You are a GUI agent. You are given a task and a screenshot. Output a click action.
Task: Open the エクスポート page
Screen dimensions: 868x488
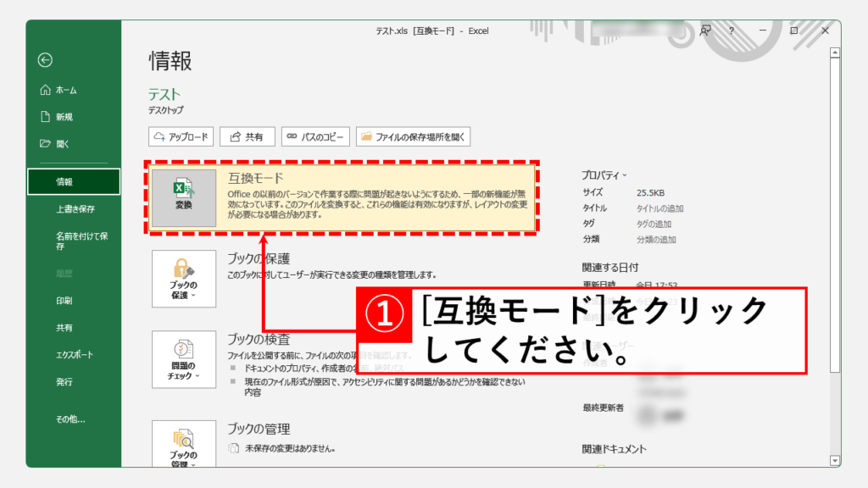(x=74, y=355)
